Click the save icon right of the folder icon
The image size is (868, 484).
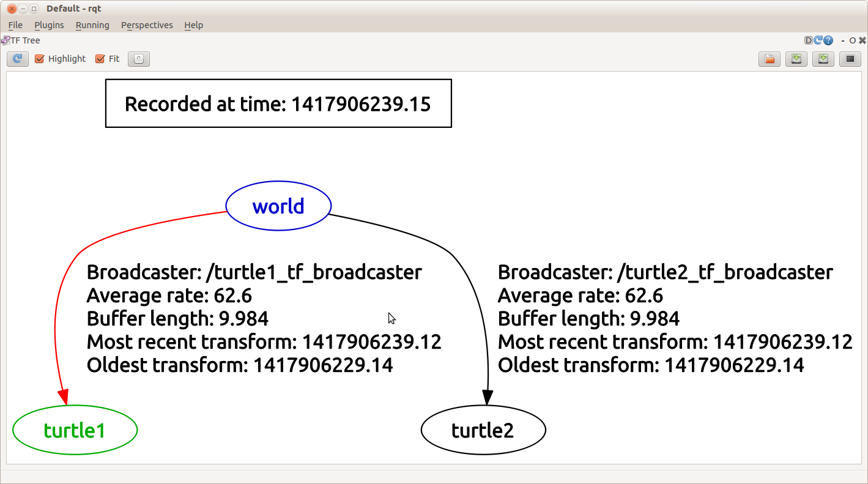click(x=796, y=59)
